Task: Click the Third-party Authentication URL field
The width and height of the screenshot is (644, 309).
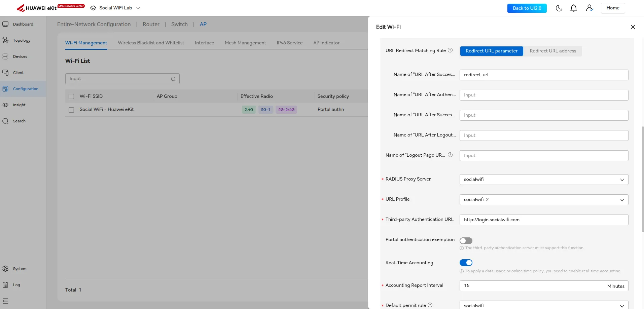Action: click(x=544, y=220)
